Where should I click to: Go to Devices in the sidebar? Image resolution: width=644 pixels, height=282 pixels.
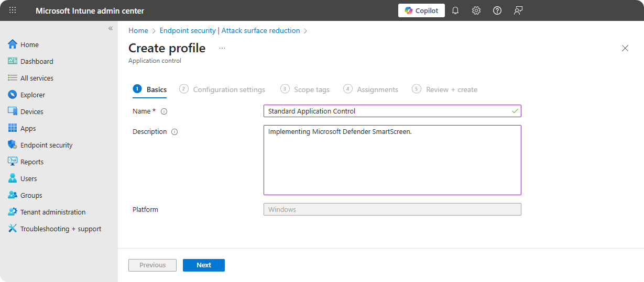coord(31,111)
